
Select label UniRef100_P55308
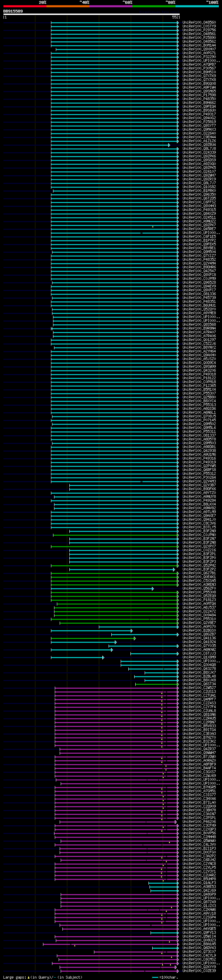(x=199, y=592)
